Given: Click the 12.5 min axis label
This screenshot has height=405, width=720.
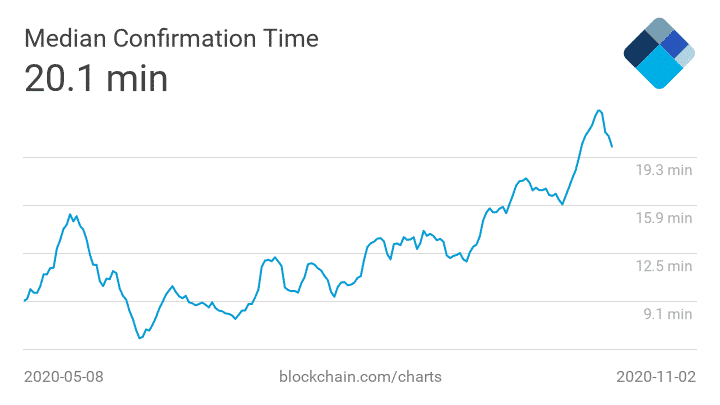Looking at the screenshot, I should (664, 266).
